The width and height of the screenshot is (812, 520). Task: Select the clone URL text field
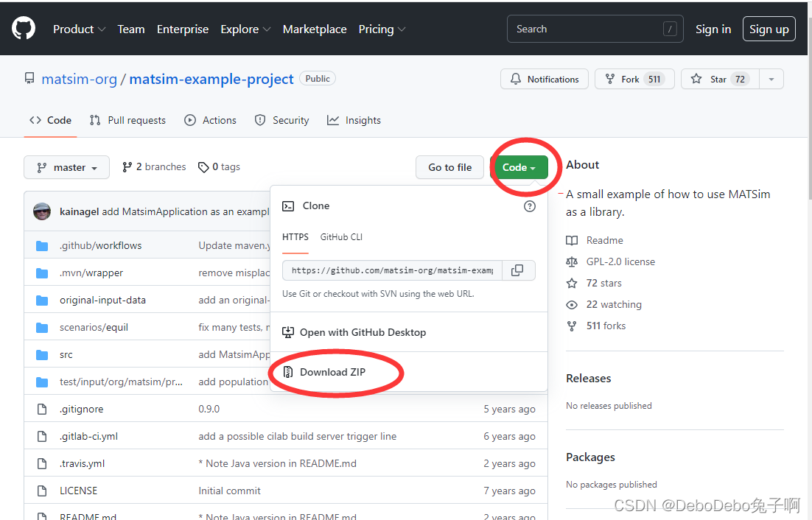click(x=392, y=270)
